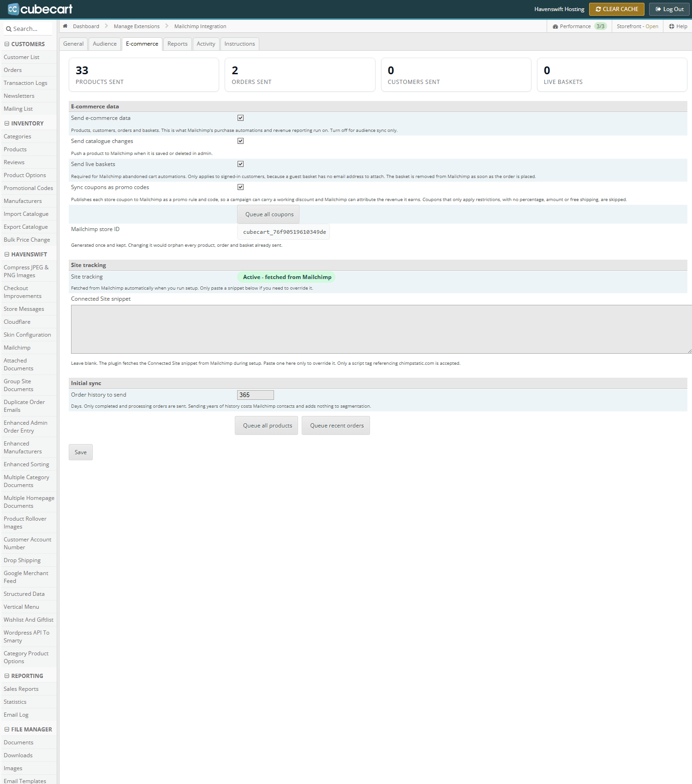Viewport: 692px width, 784px height.
Task: Collapse the INVENTORY sidebar section
Action: 7,124
